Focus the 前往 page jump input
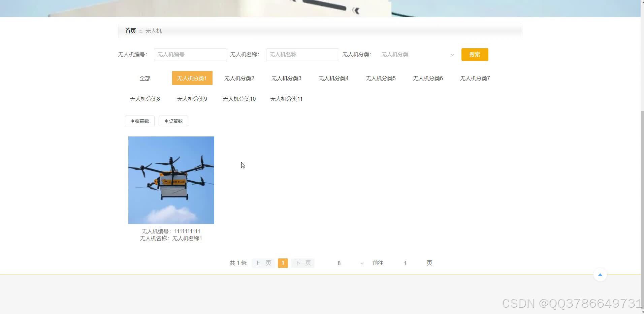Image resolution: width=644 pixels, height=314 pixels. 405,263
